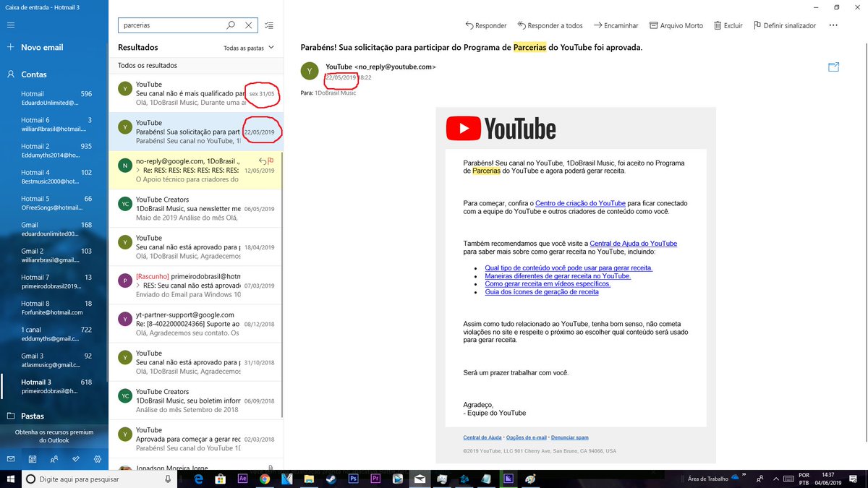Expand the Todas as pastas dropdown
This screenshot has width=868, height=488.
tap(249, 48)
